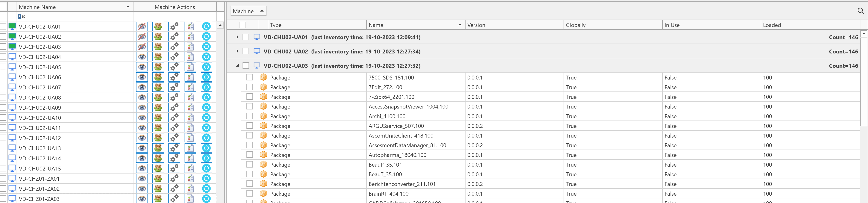Collapse the VD-CHU02-UA03 inventory group
Image resolution: width=868 pixels, height=203 pixels.
point(237,66)
